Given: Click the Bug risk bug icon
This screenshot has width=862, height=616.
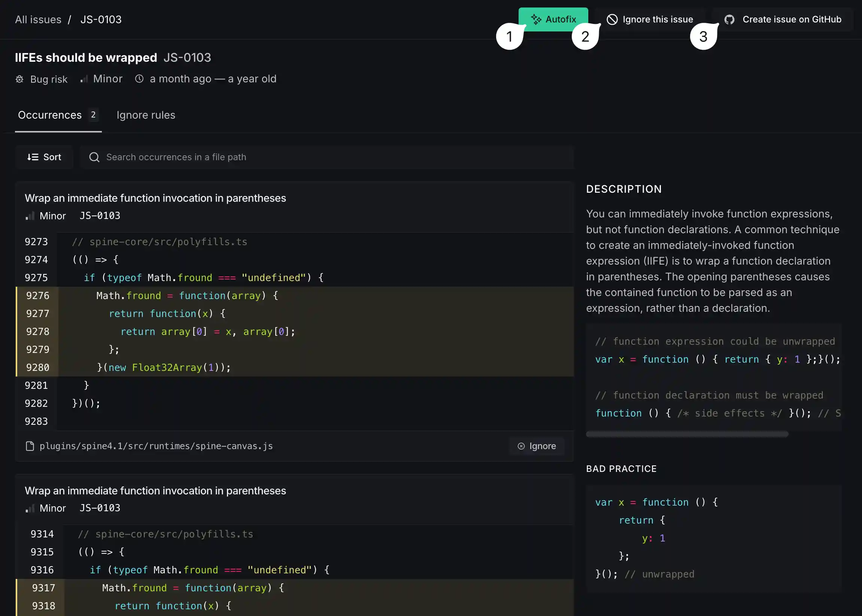Looking at the screenshot, I should pos(19,79).
